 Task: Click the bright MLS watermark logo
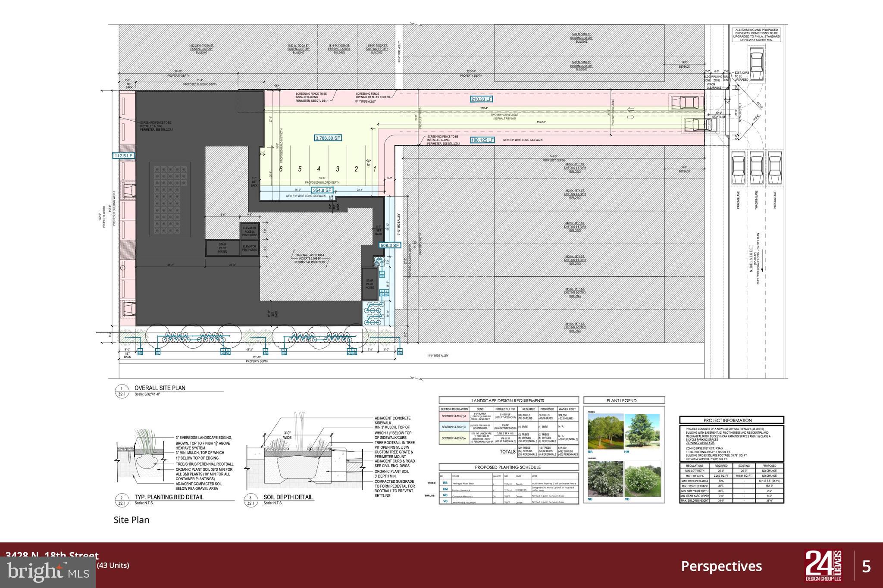(48, 572)
